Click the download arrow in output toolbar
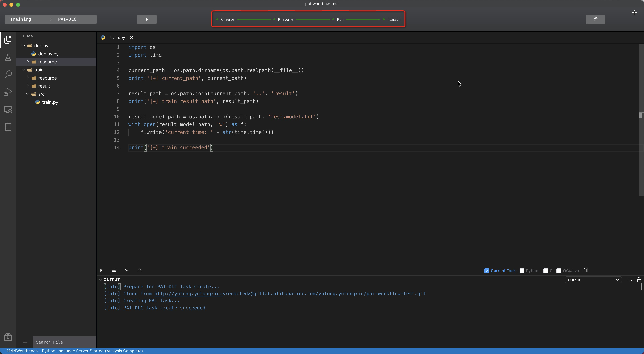The image size is (644, 354). click(x=127, y=270)
